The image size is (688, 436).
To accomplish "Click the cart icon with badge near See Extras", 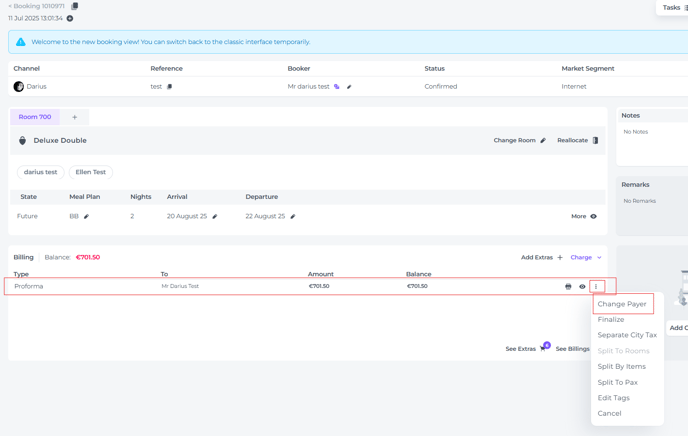I will (x=545, y=347).
